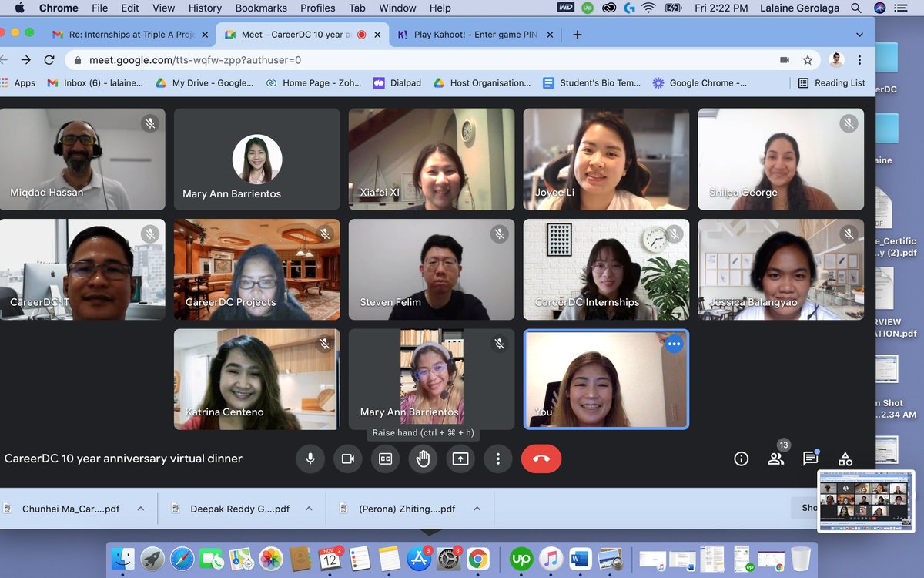
Task: Open the screenshot preview thumbnail
Action: coord(865,500)
